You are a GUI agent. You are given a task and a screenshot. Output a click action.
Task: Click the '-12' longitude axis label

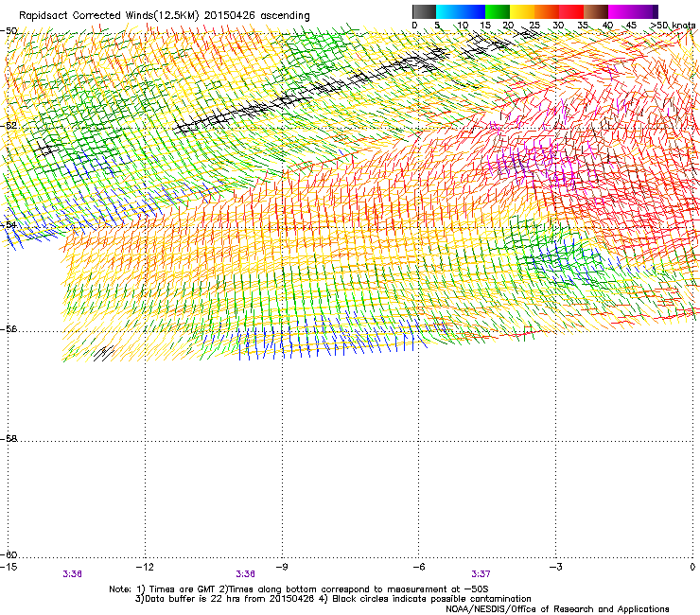point(145,567)
